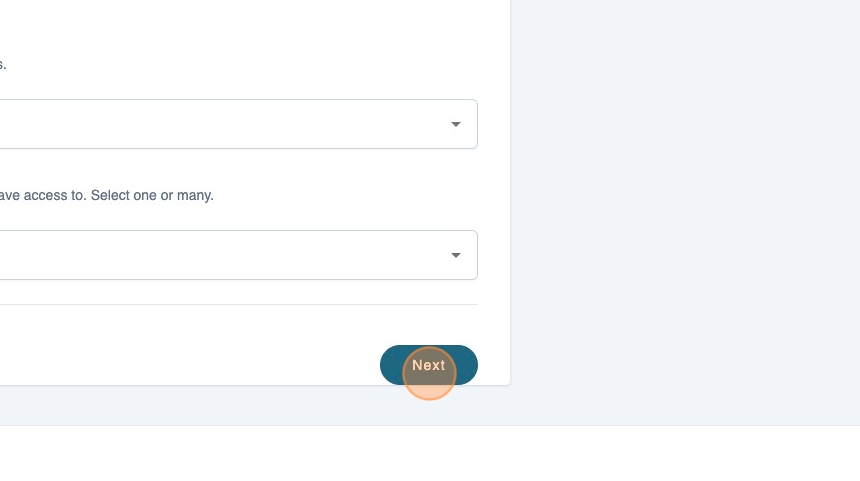
Task: Click empty card area above first dropdown
Action: [x=250, y=40]
